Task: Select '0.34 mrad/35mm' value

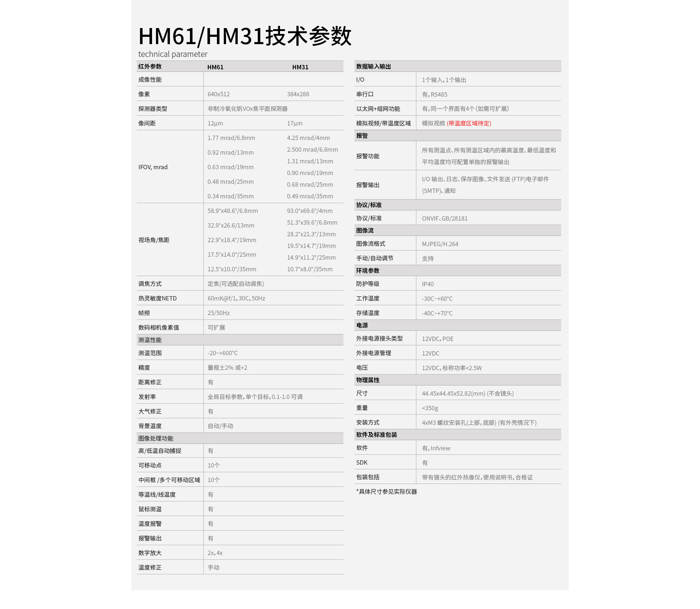Action: 230,196
